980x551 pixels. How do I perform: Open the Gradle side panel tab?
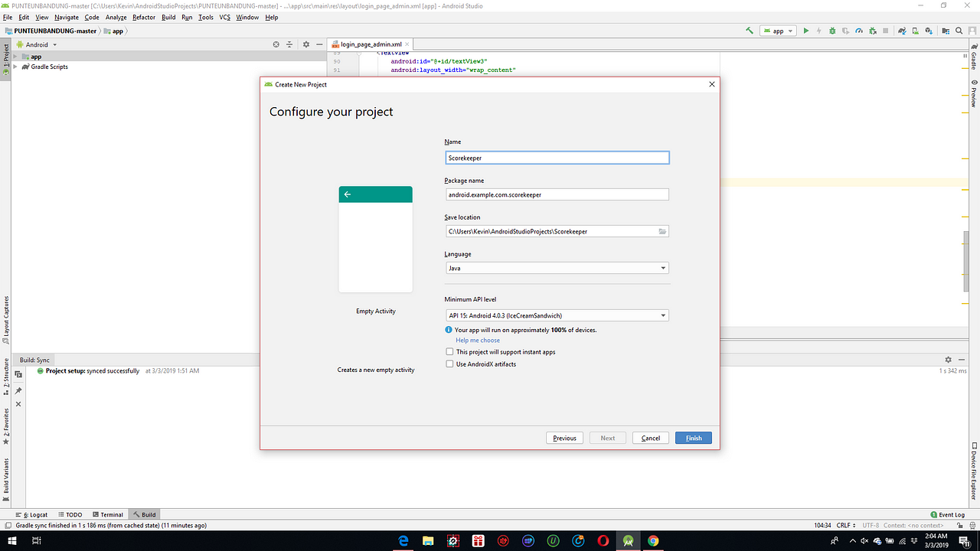(x=974, y=58)
